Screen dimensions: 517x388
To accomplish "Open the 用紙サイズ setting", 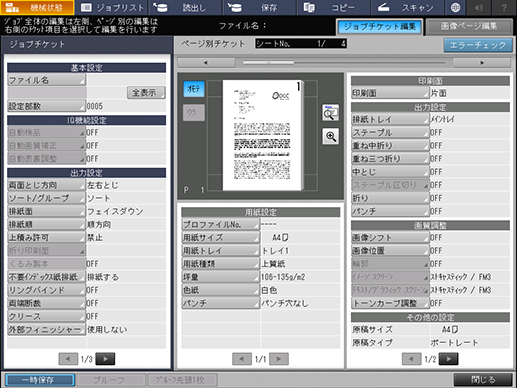I will pyautogui.click(x=221, y=237).
